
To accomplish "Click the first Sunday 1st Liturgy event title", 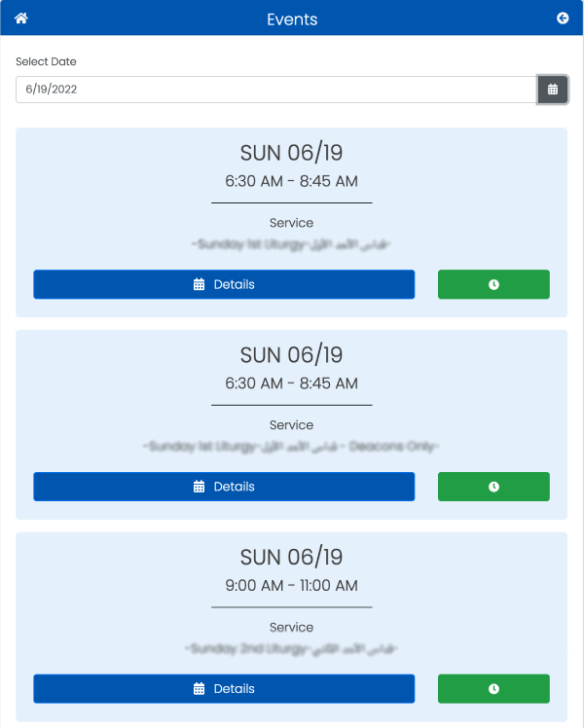I will (291, 244).
